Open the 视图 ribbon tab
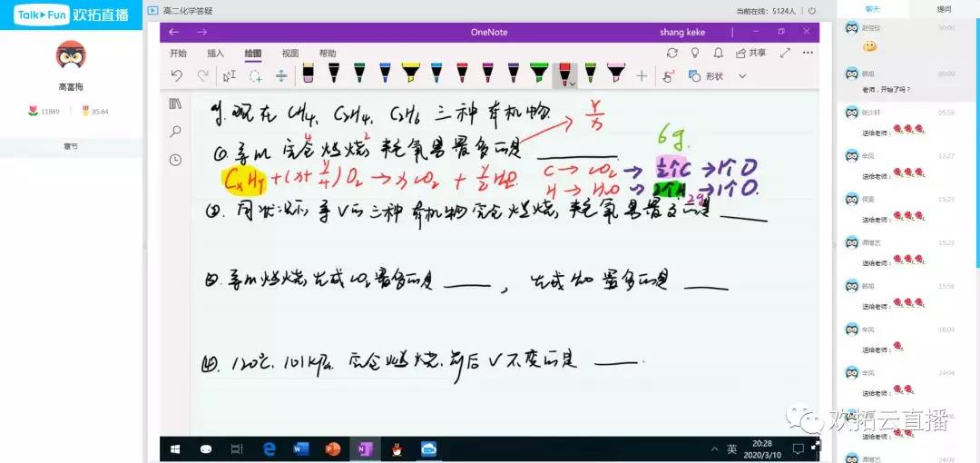Image resolution: width=980 pixels, height=463 pixels. [x=289, y=54]
